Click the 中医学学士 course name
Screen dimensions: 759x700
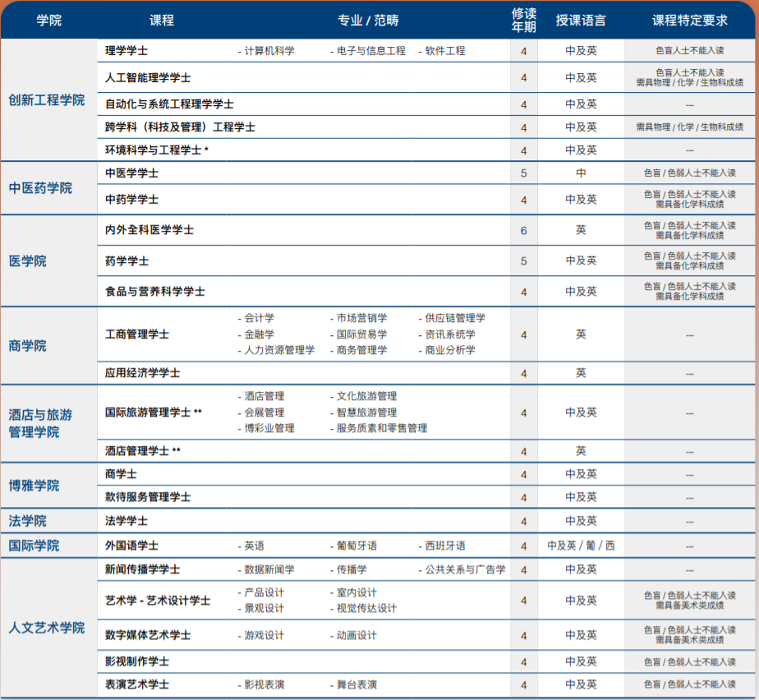131,173
